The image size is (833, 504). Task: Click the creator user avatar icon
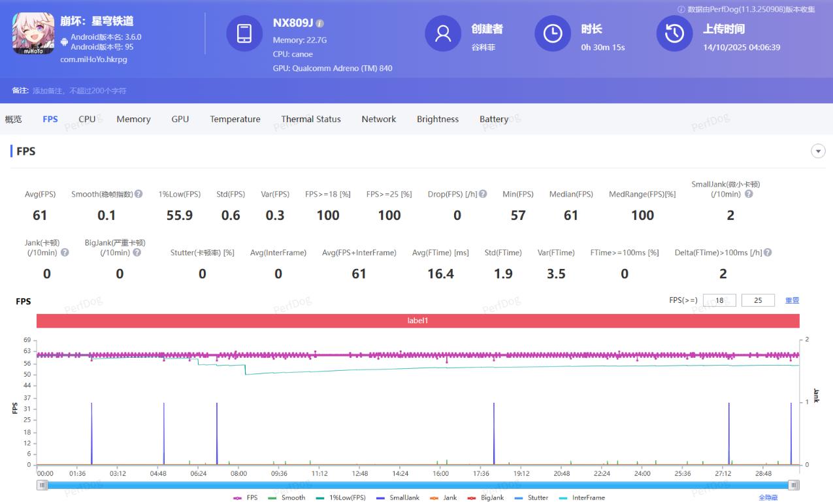(x=443, y=33)
